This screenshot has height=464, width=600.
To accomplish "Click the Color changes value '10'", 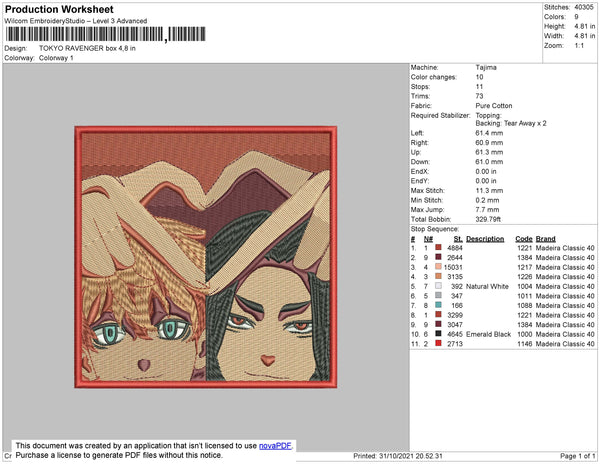I will click(479, 77).
